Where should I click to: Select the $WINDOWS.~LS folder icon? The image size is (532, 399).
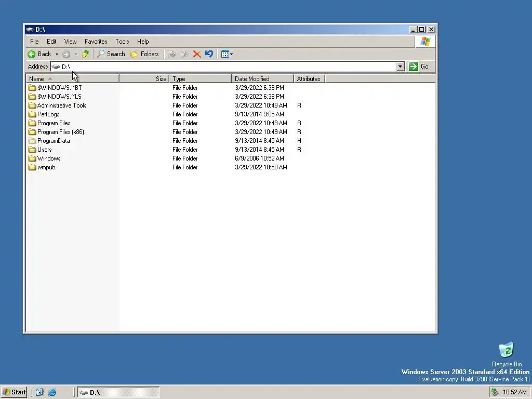(x=32, y=97)
